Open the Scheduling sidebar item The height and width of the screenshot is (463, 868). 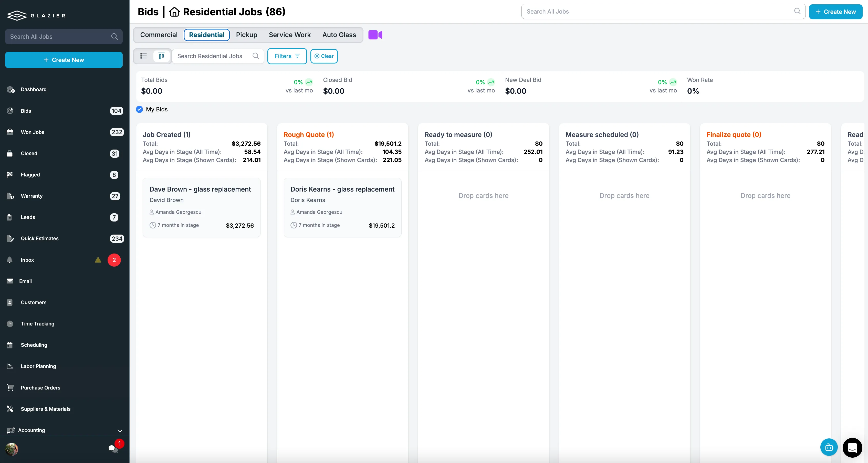65,345
